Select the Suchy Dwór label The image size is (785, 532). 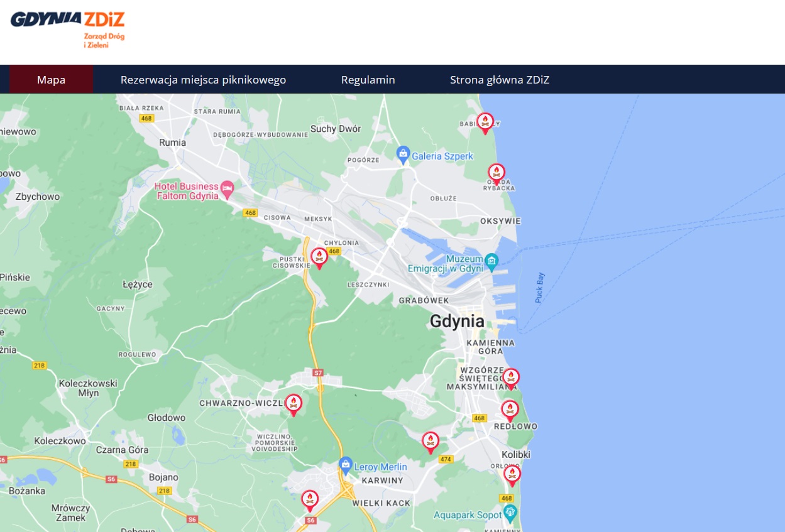pos(336,129)
